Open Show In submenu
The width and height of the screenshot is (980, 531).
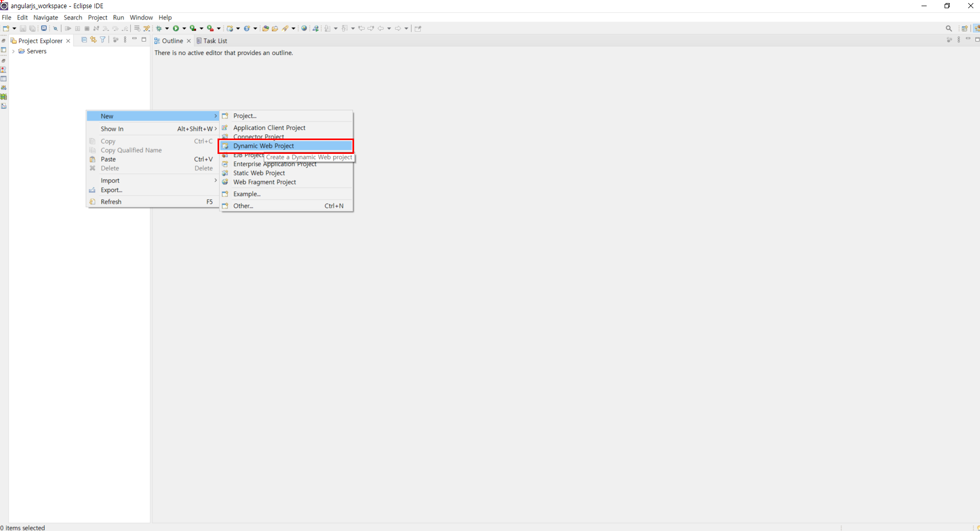[153, 129]
